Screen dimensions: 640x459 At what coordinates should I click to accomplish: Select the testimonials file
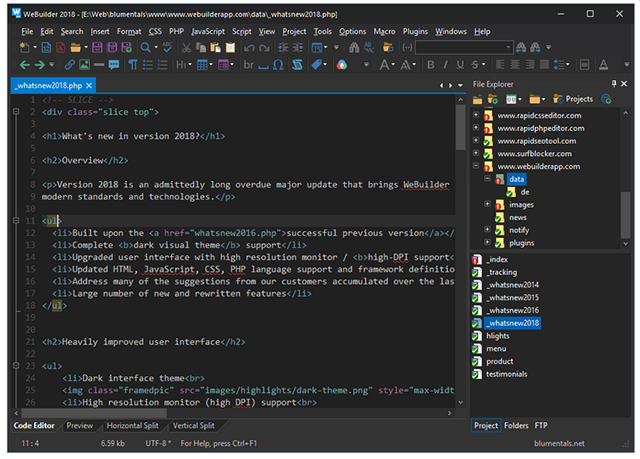pos(506,374)
